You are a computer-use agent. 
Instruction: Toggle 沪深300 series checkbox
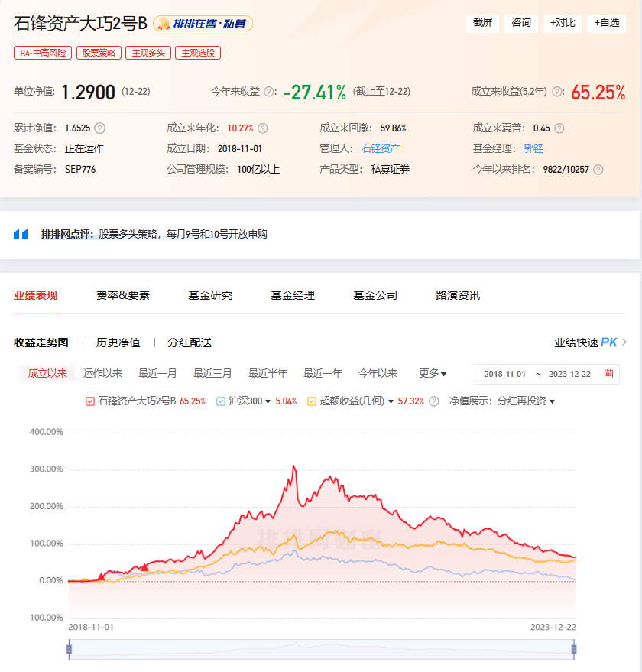[x=221, y=401]
